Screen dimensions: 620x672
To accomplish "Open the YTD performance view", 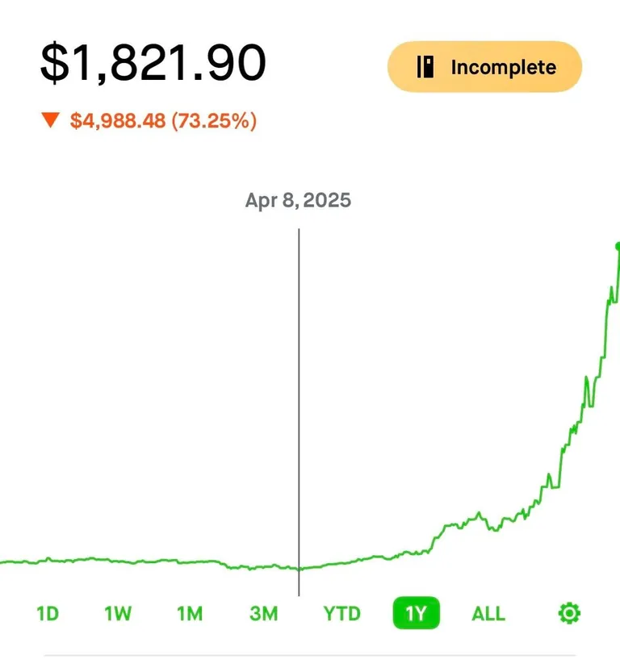I will coord(341,613).
